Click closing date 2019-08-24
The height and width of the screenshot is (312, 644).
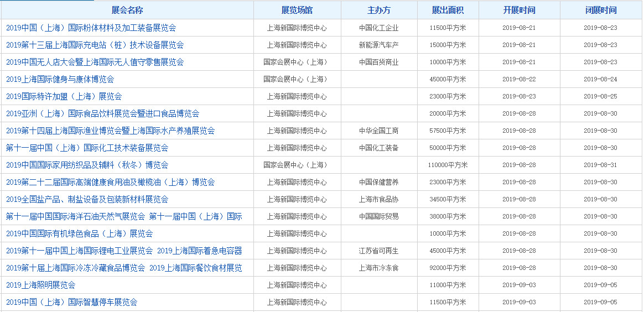[x=600, y=79]
